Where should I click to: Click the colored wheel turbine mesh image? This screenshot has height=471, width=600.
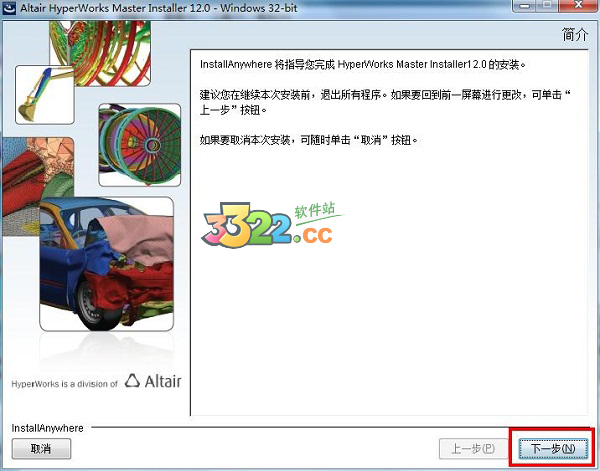coord(140,145)
